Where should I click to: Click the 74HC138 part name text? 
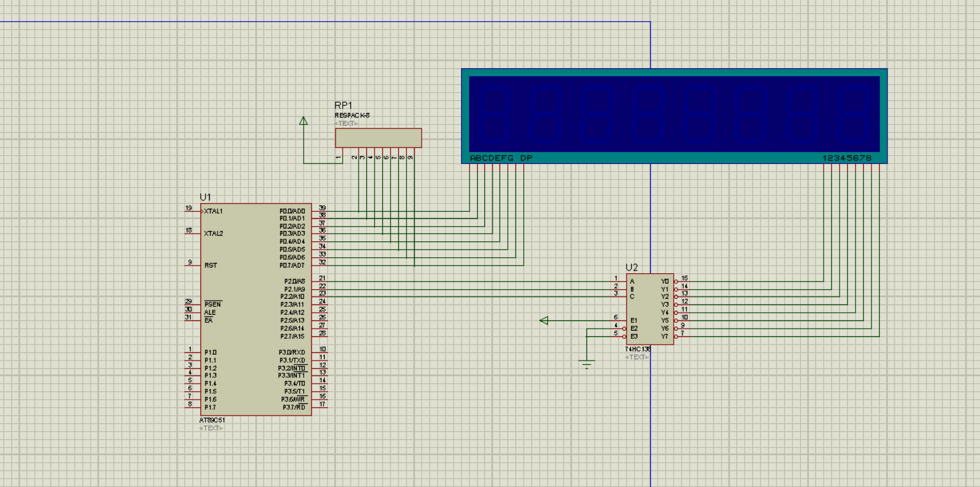[x=637, y=350]
